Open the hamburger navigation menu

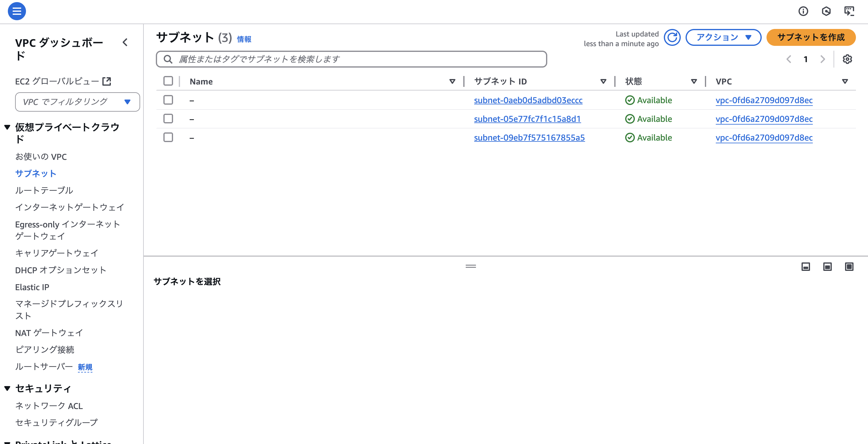(17, 11)
